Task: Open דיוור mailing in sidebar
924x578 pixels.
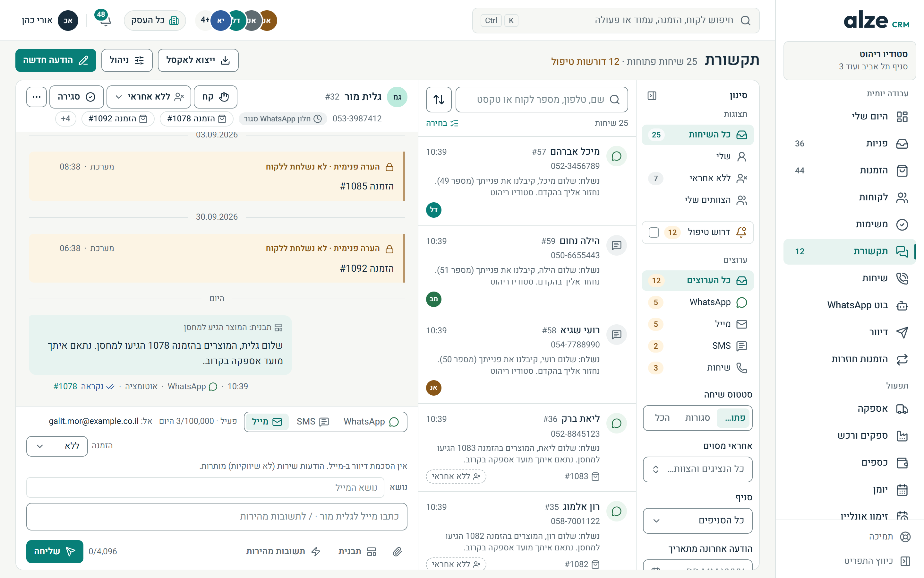Action: (850, 332)
